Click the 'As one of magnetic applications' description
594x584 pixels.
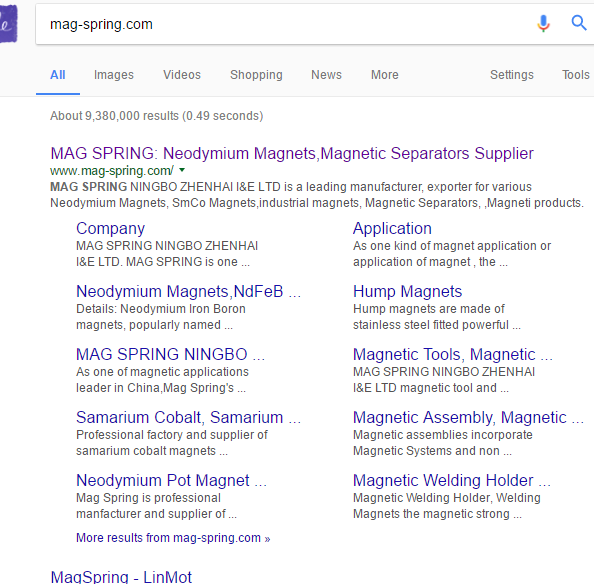[x=162, y=380]
